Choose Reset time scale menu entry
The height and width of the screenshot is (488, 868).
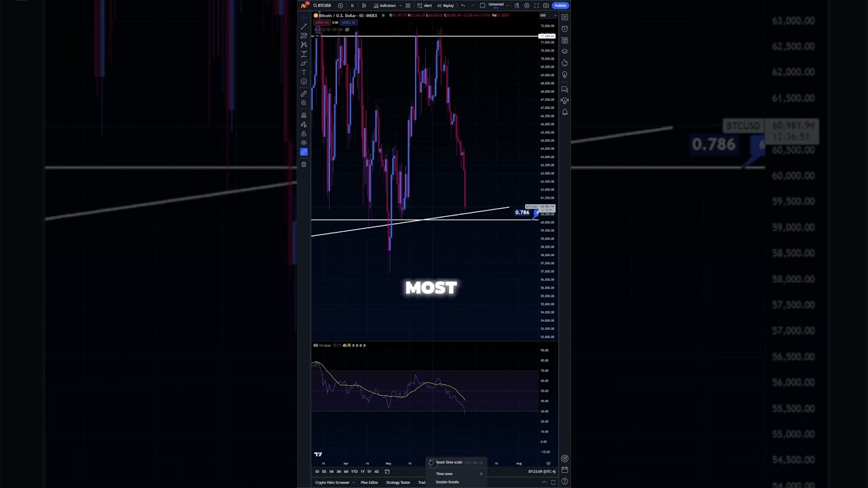tap(448, 462)
